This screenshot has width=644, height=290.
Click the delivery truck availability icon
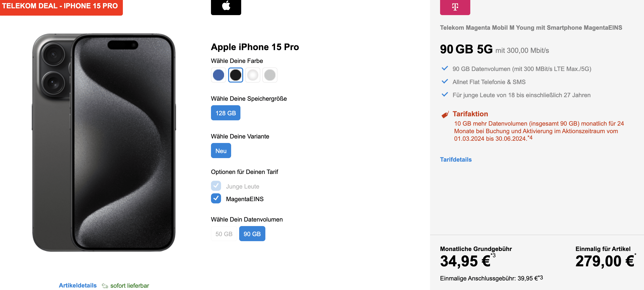(x=105, y=286)
